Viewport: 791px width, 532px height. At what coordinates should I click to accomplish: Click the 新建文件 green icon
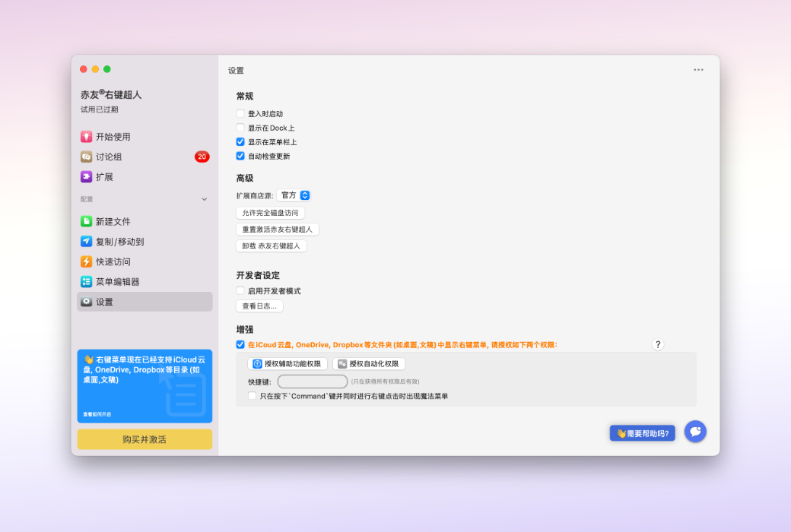point(86,221)
